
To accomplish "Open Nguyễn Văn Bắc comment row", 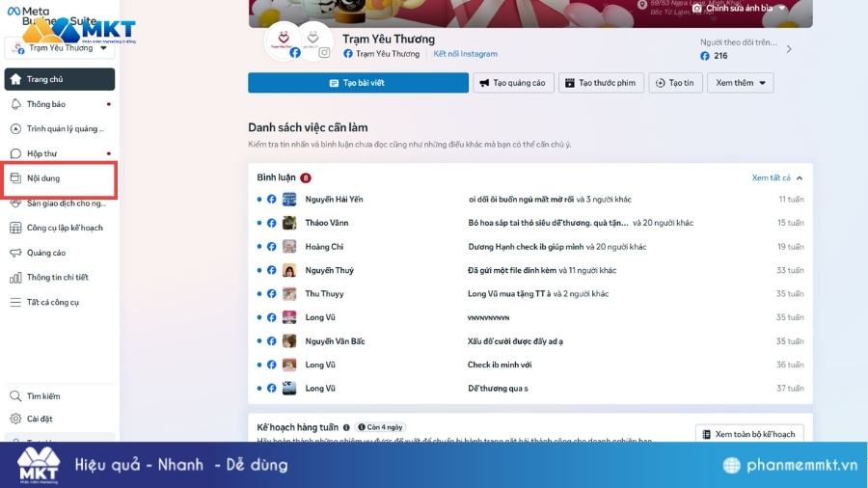I will (530, 341).
